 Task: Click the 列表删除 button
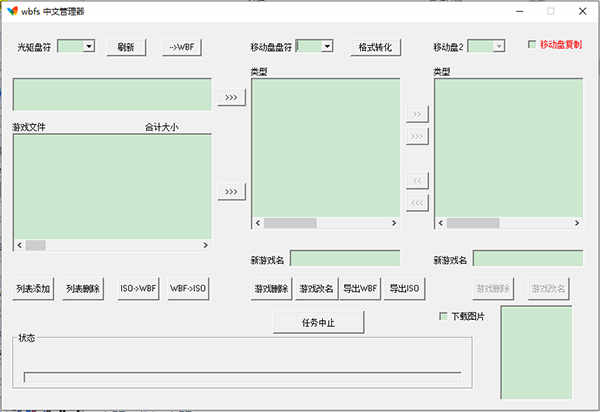tap(83, 288)
